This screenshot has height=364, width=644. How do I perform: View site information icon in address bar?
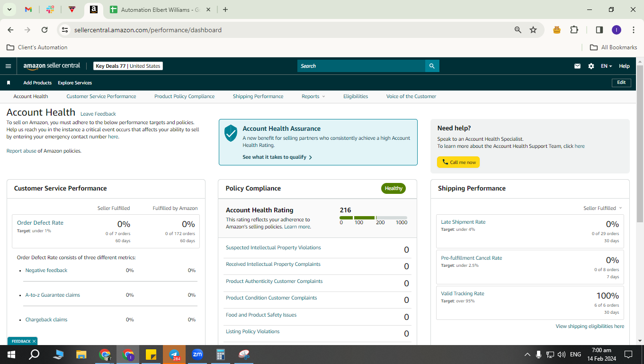click(x=65, y=30)
